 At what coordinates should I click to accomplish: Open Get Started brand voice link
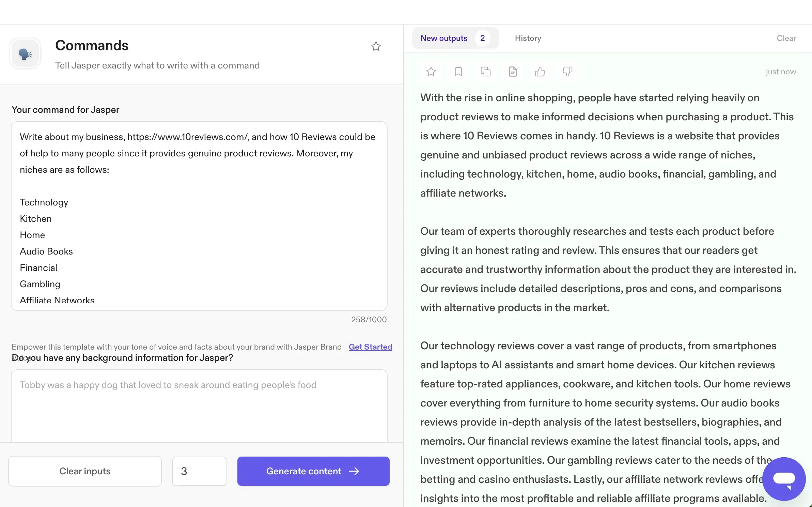(x=371, y=347)
